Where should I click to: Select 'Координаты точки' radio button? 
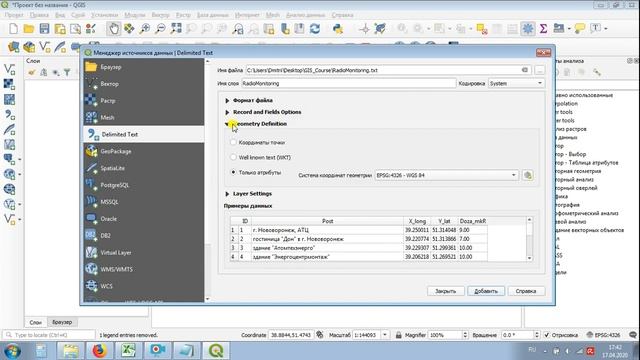(233, 142)
